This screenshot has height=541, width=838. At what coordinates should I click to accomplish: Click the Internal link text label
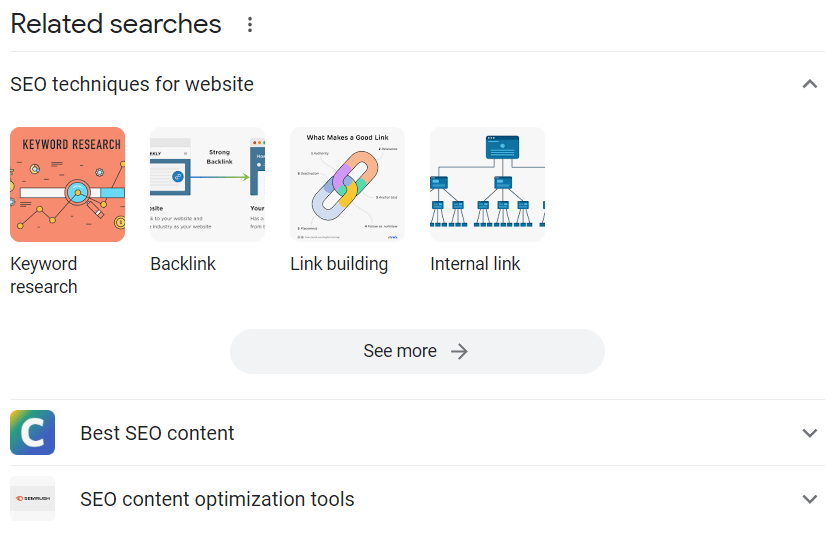475,264
